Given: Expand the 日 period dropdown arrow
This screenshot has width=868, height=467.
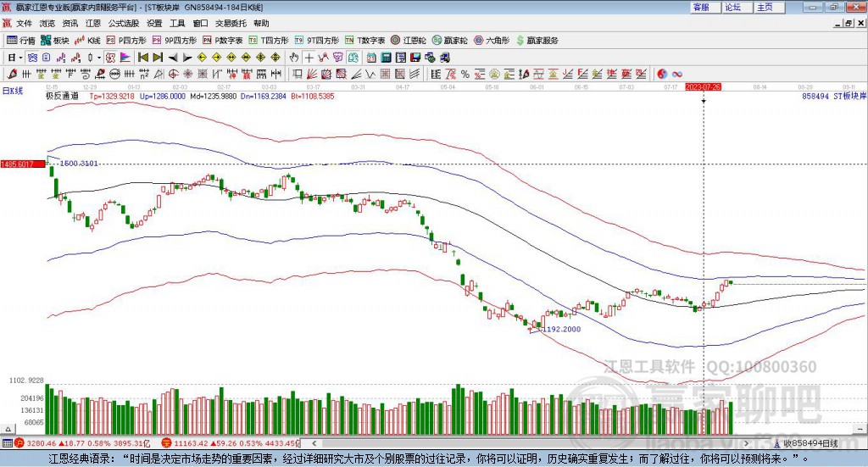Looking at the screenshot, I should pos(21,58).
